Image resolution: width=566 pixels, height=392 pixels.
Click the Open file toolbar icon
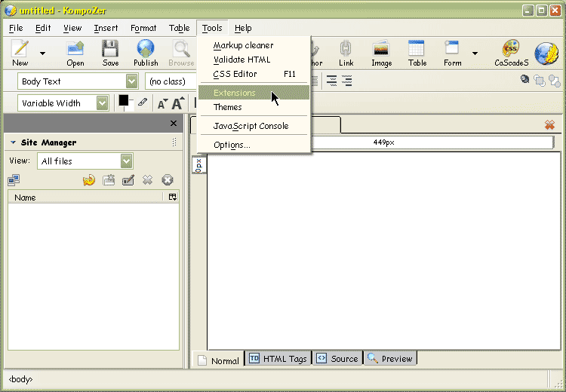coord(75,53)
